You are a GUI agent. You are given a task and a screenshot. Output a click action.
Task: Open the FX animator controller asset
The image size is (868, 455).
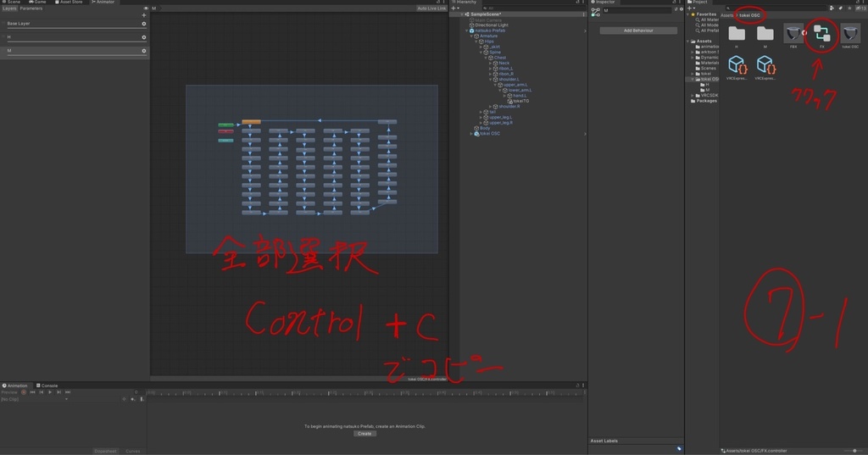[x=821, y=34]
